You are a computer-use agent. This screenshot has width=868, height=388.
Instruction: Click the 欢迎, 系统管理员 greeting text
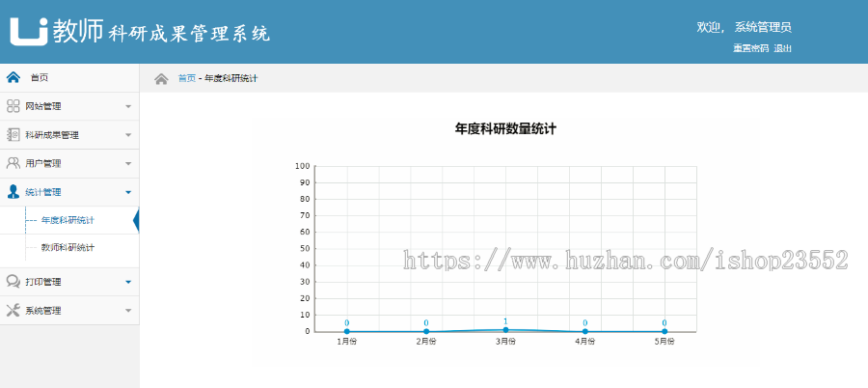pyautogui.click(x=744, y=27)
